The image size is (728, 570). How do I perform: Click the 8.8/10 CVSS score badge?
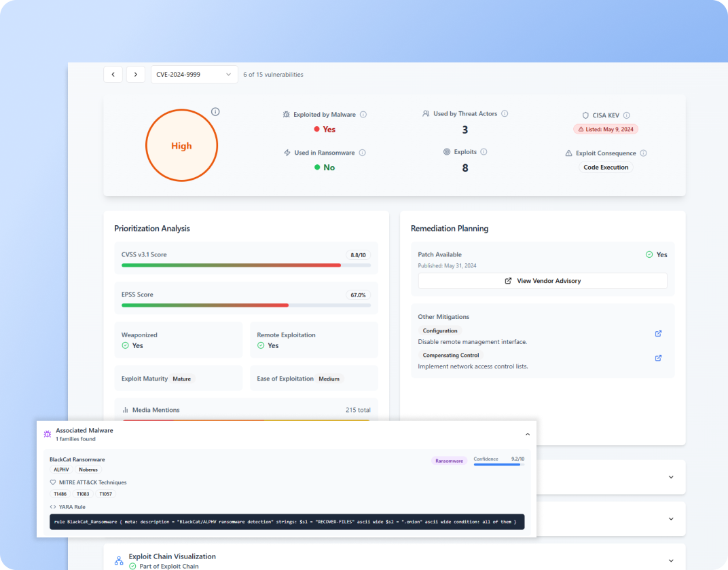pyautogui.click(x=358, y=255)
